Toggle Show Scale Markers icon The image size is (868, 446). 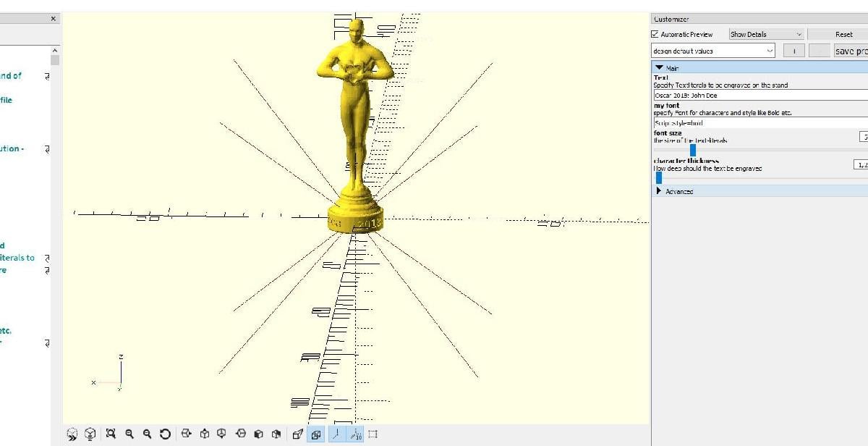coord(355,434)
